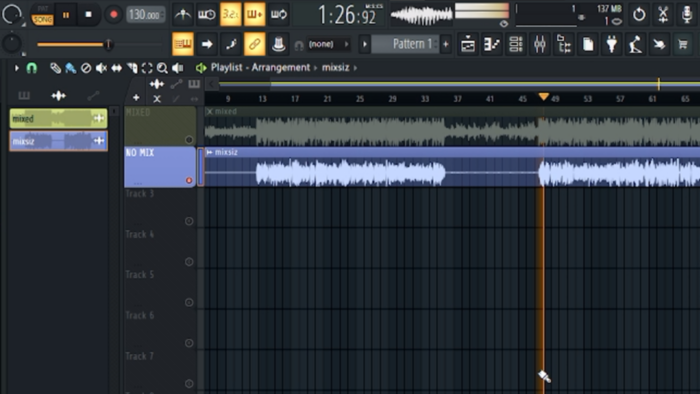Toggle loop recording
The width and height of the screenshot is (700, 394).
point(279,14)
